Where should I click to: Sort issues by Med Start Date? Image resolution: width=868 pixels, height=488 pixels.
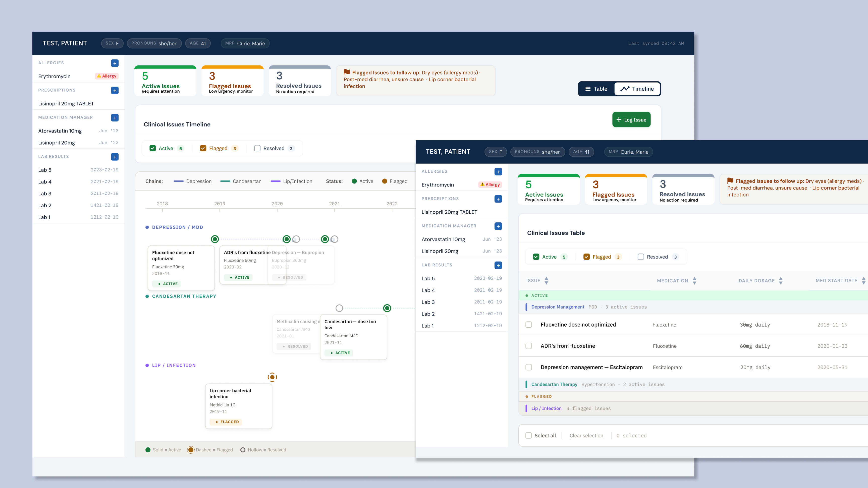[x=863, y=281]
